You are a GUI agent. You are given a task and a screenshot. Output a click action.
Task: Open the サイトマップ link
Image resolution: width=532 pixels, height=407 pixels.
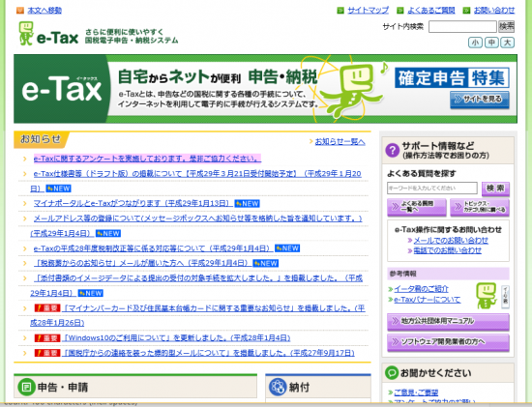pyautogui.click(x=368, y=11)
